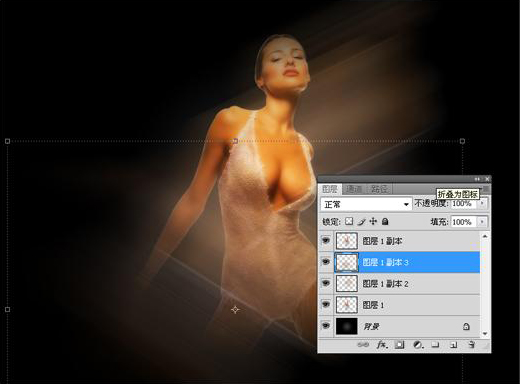Create a new adjustment layer (half-circle icon)

[x=418, y=345]
